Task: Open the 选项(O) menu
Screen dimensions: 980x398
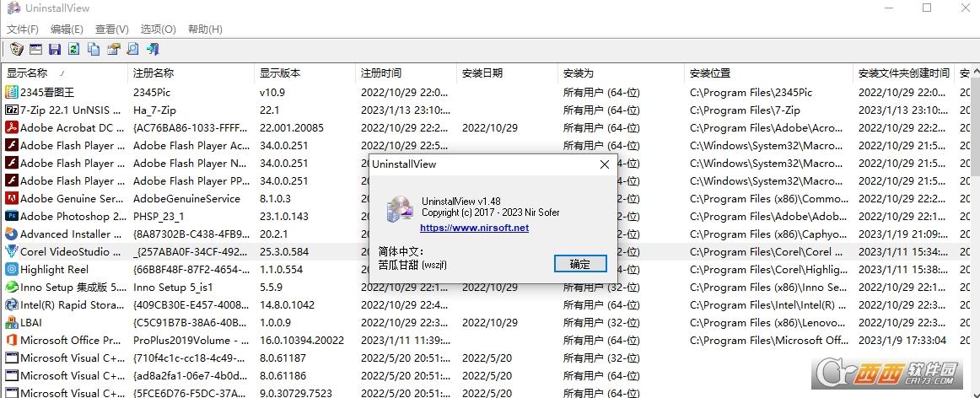Action: (x=158, y=30)
